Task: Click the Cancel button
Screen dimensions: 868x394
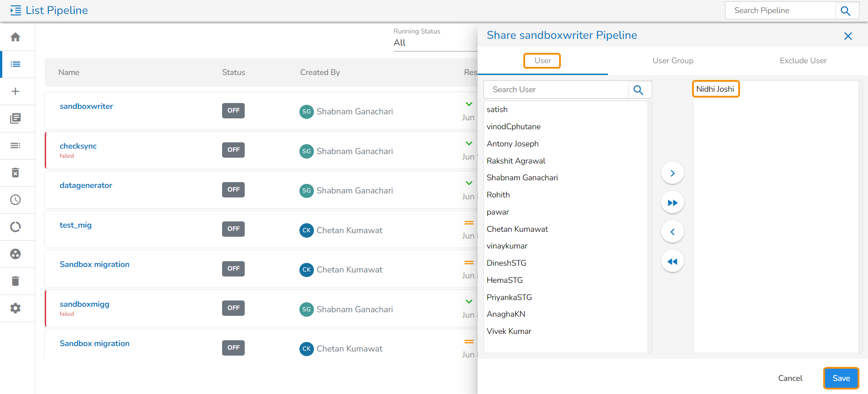Action: [x=790, y=378]
